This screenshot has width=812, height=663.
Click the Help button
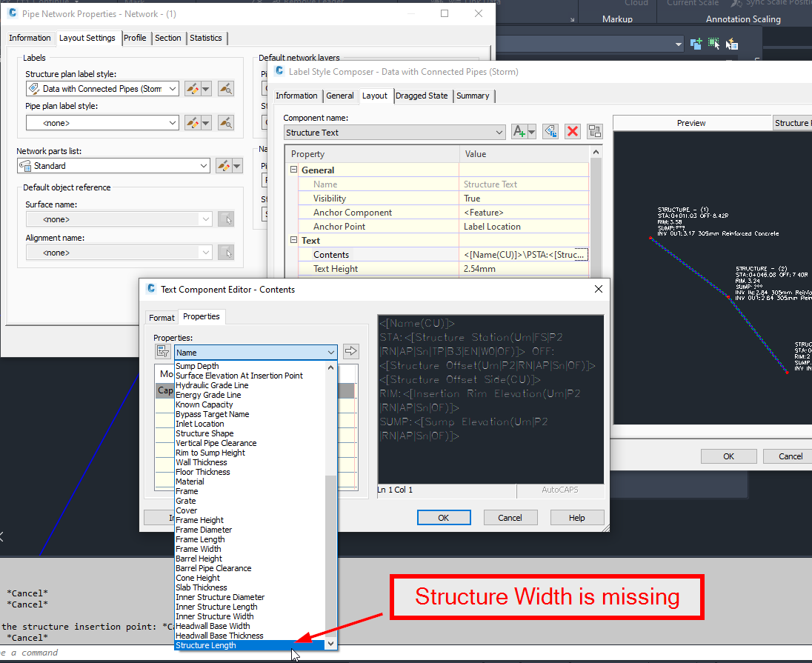(576, 517)
